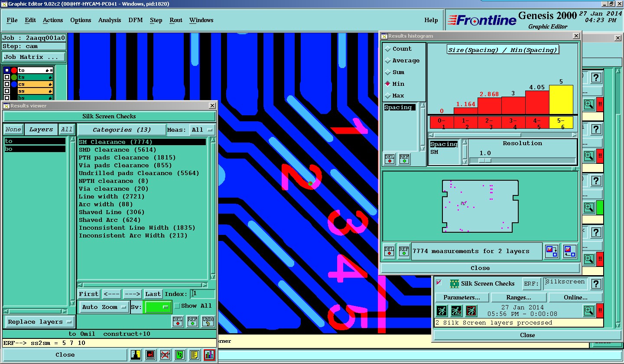Toggle checkbox next to 'ts' layer

coord(6,77)
